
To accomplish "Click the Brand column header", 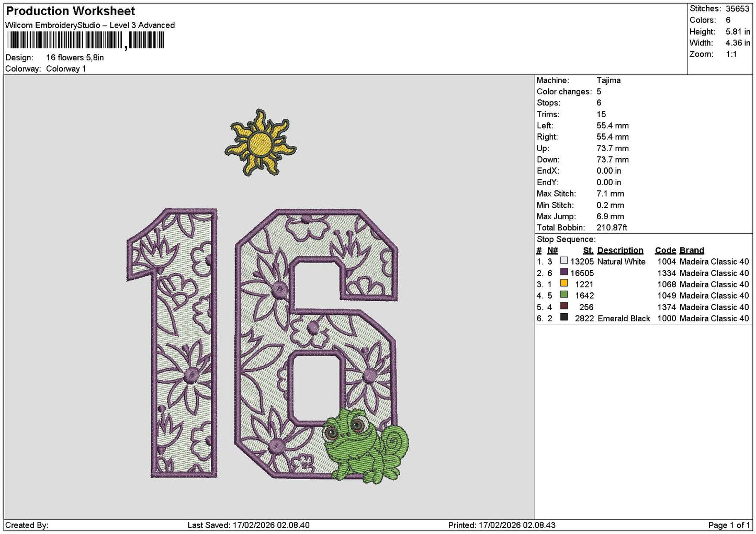I will pyautogui.click(x=692, y=251).
